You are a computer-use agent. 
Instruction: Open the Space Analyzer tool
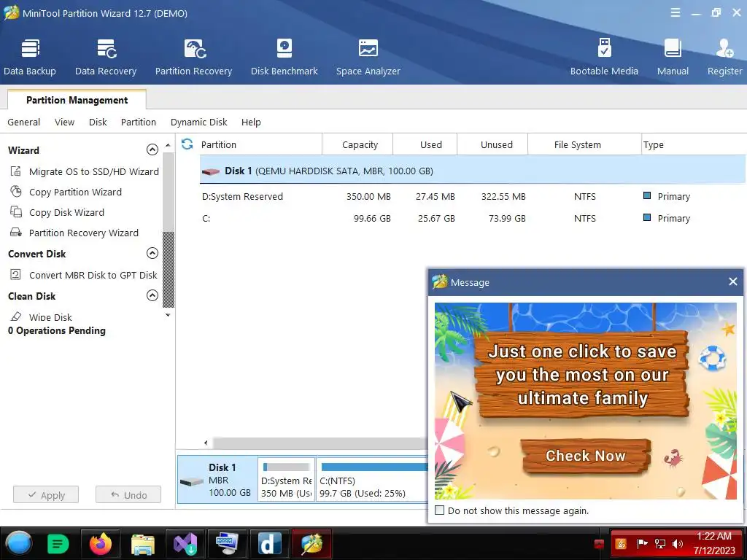pos(368,57)
